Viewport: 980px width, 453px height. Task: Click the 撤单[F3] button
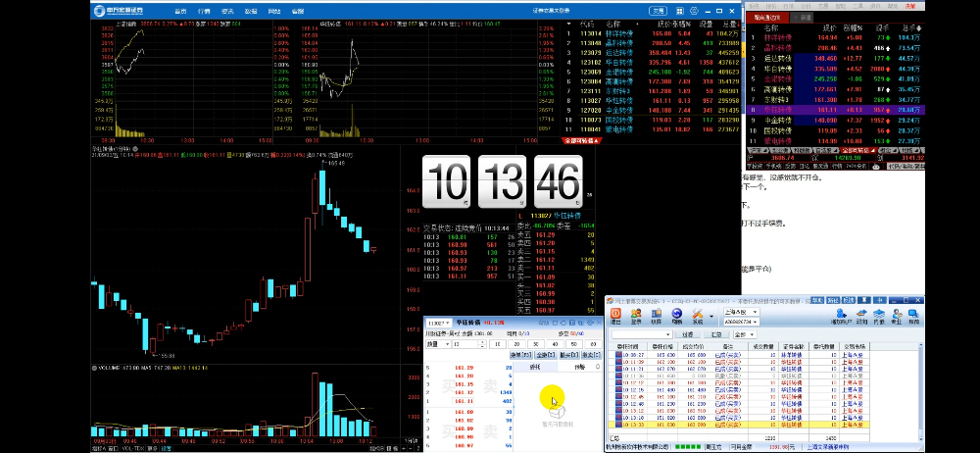(x=521, y=355)
